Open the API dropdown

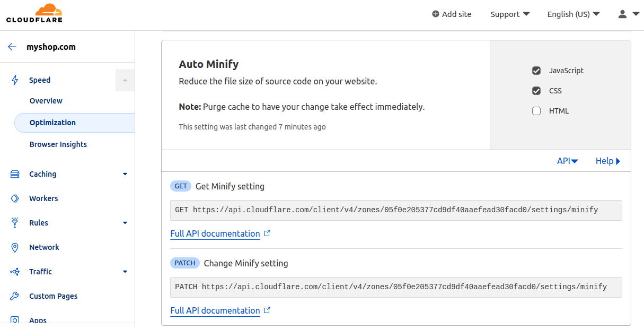pos(567,161)
